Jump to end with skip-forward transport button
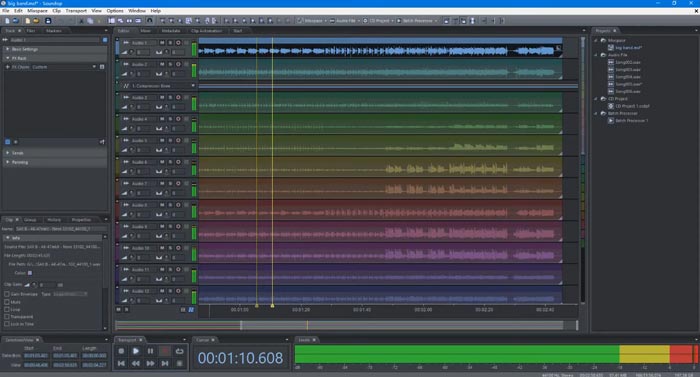Image resolution: width=700 pixels, height=377 pixels. coord(165,364)
